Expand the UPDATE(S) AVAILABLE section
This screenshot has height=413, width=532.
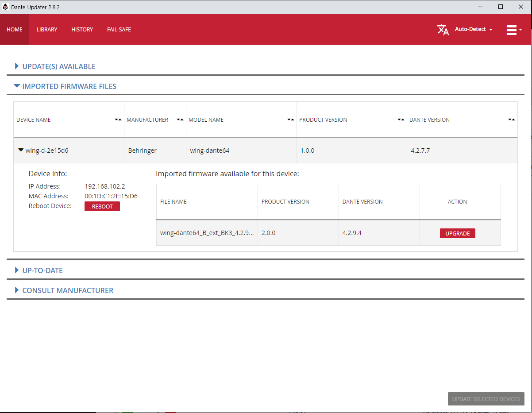click(x=55, y=66)
